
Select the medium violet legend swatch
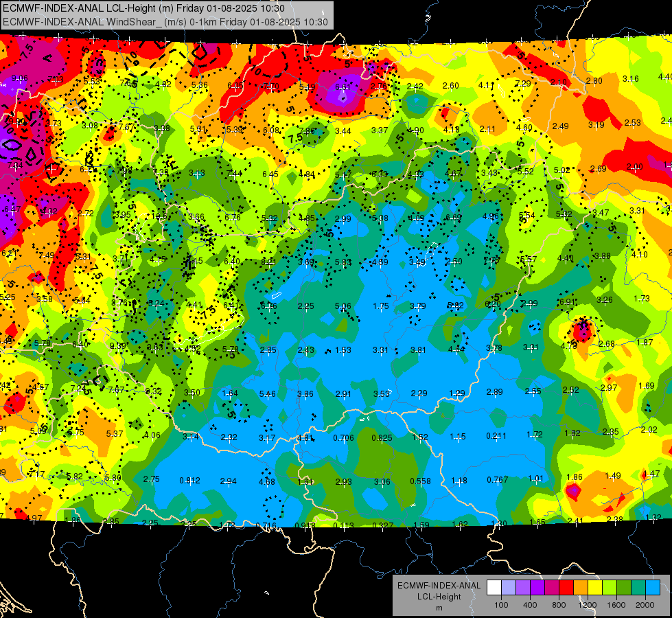click(523, 588)
